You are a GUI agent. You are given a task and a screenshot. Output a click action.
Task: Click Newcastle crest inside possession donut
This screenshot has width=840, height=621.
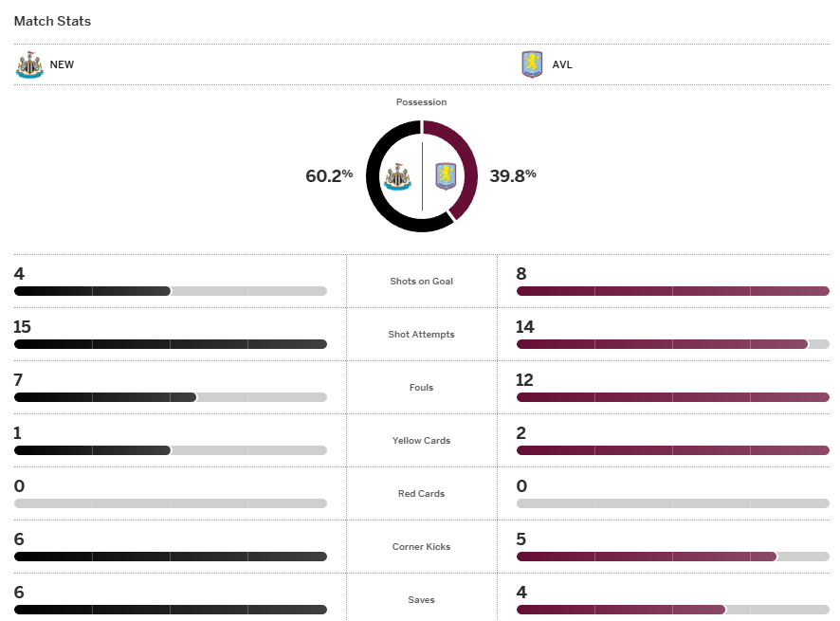[396, 176]
